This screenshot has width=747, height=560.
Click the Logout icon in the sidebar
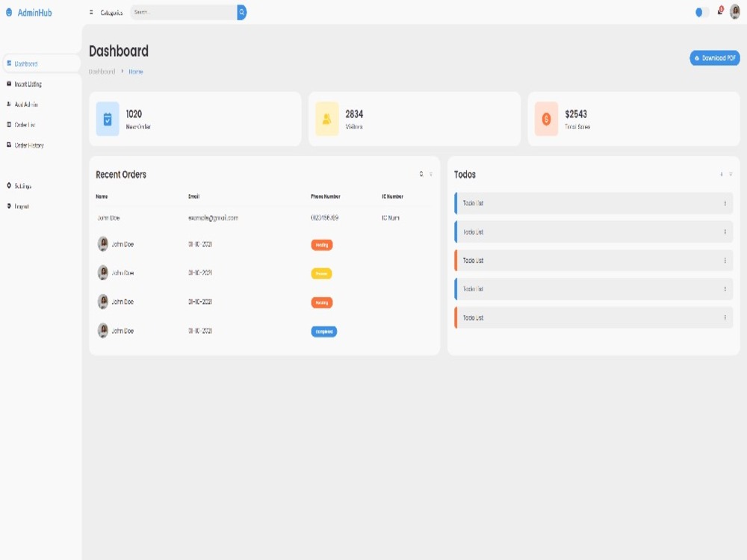click(9, 206)
